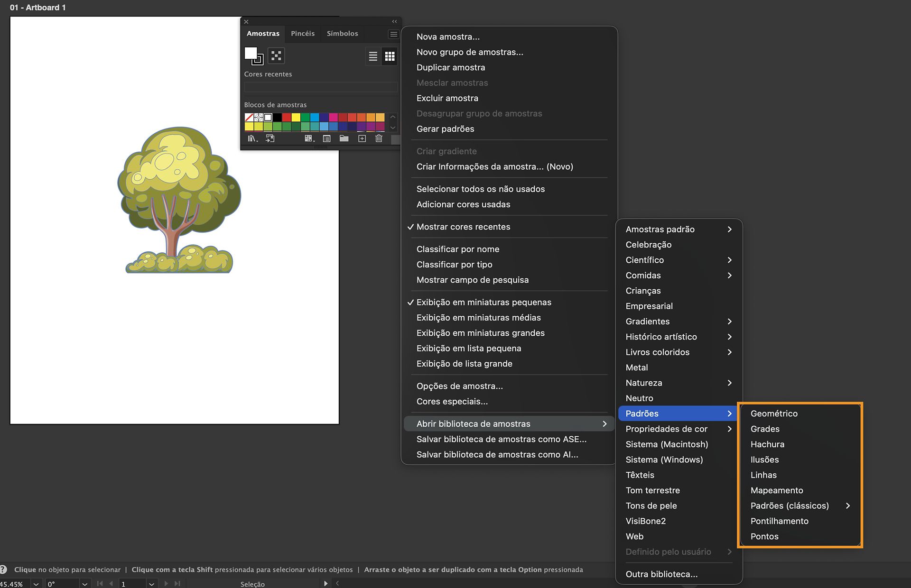
Task: Expand Padrões (clássicos) submenu
Action: click(800, 505)
